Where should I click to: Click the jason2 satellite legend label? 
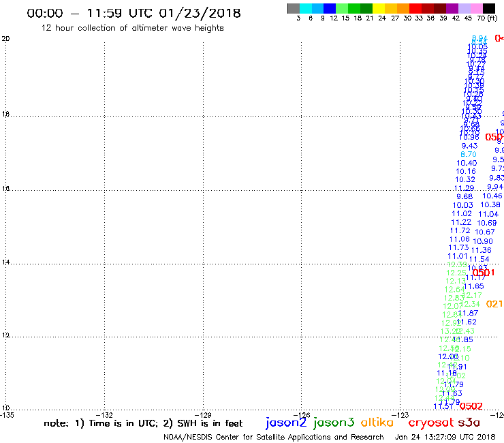tap(286, 423)
